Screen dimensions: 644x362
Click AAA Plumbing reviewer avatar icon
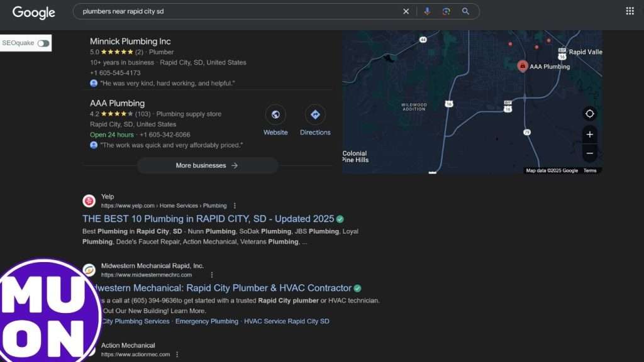pos(94,145)
